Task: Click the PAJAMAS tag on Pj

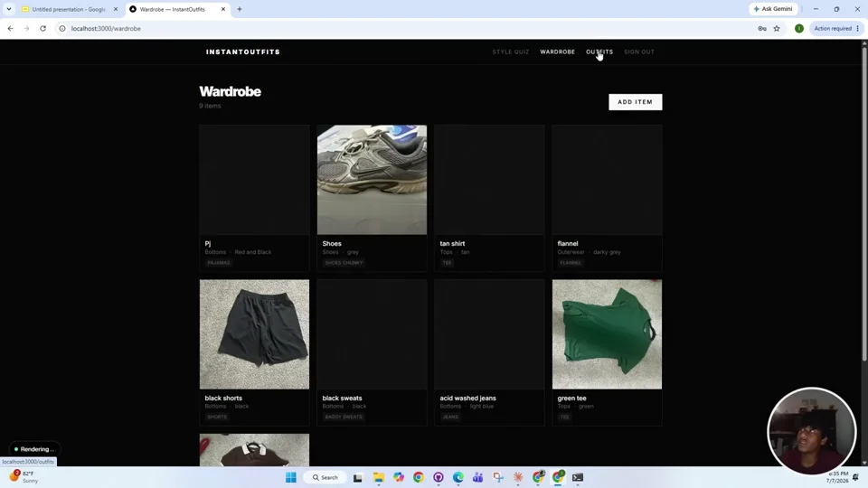Action: point(219,263)
